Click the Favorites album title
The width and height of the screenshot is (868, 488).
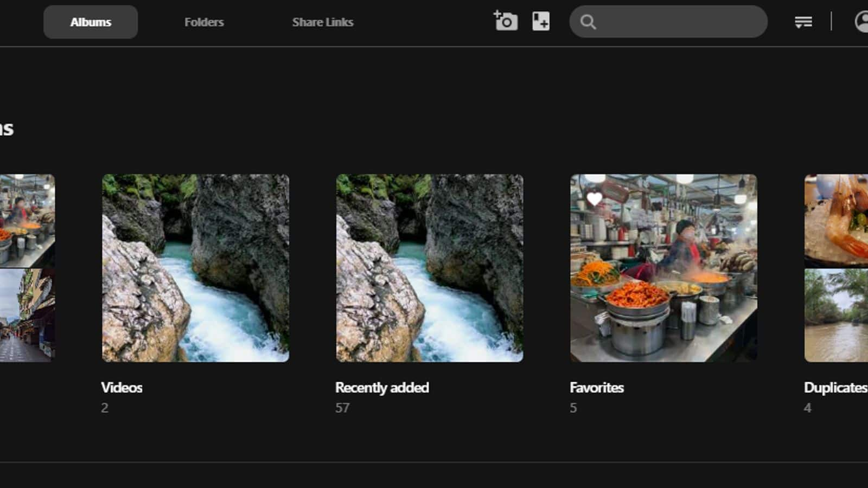point(597,388)
